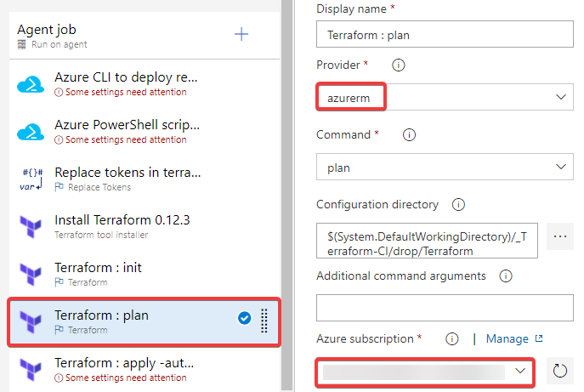Edit the Display name field
584x392 pixels.
click(x=445, y=34)
